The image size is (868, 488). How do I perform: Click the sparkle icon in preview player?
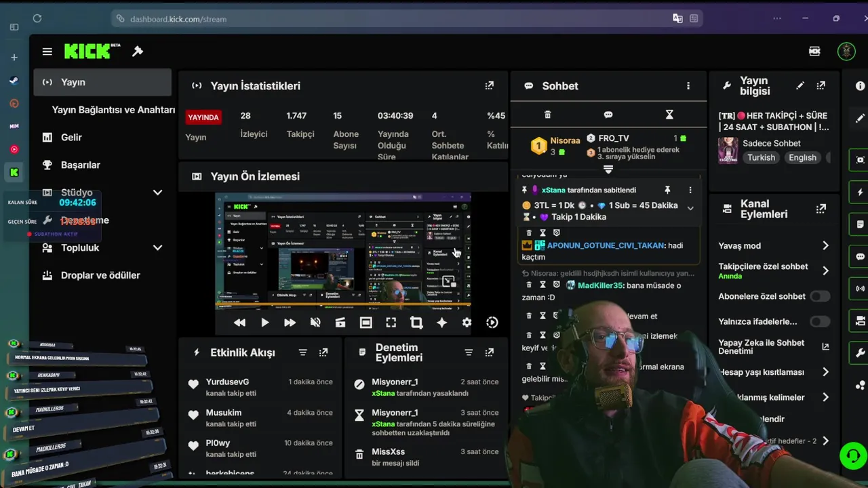click(x=441, y=323)
